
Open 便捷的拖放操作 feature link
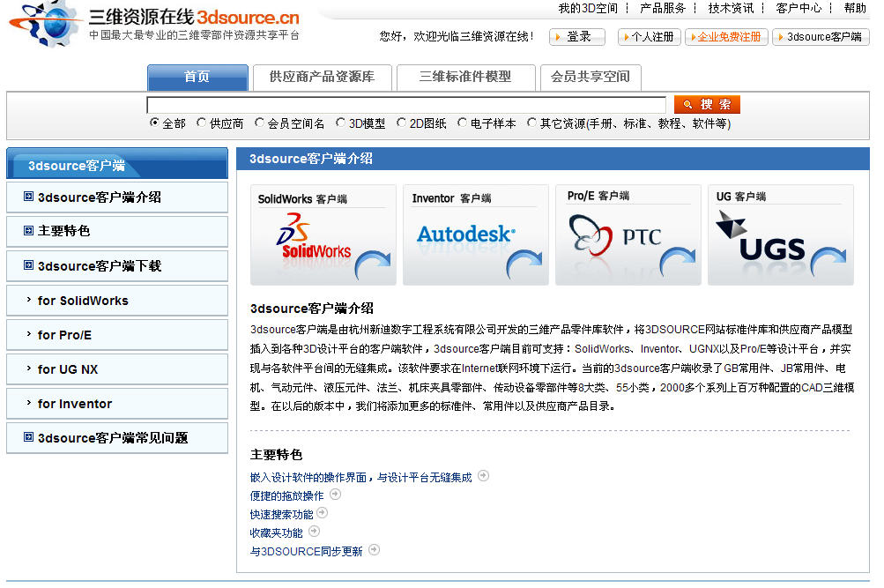pyautogui.click(x=287, y=496)
